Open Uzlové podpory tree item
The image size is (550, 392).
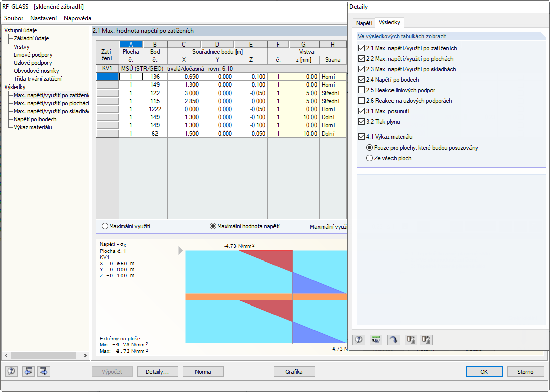[x=32, y=62]
